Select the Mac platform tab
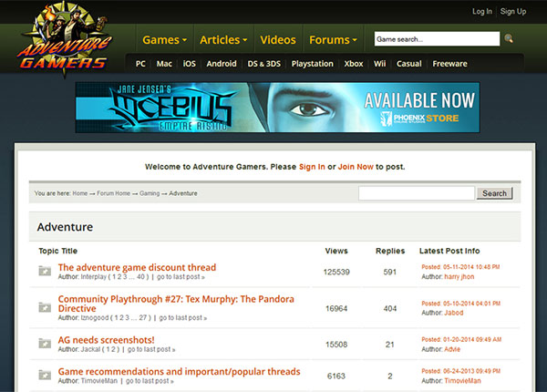This screenshot has width=547, height=392. point(164,64)
